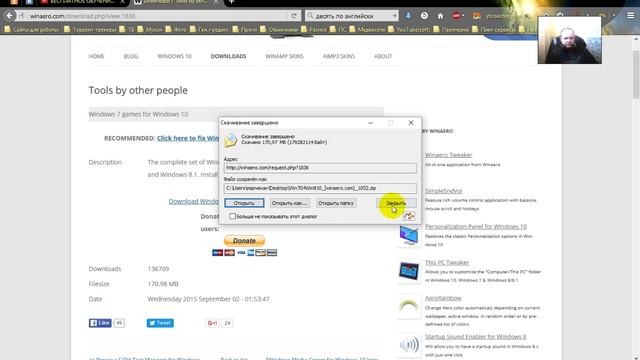The image size is (640, 360).
Task: Open SimpleSndVol sidebar link
Action: pyautogui.click(x=443, y=191)
